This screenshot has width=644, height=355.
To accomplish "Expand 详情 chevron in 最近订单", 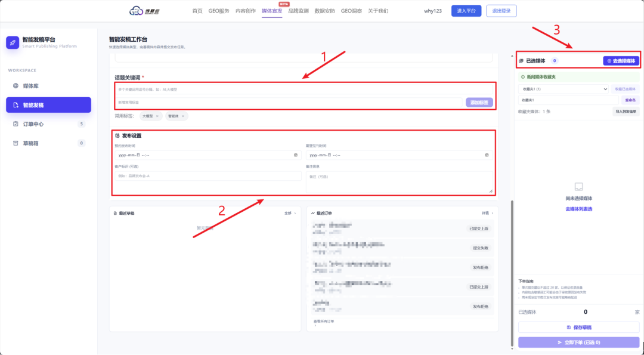I will point(493,213).
